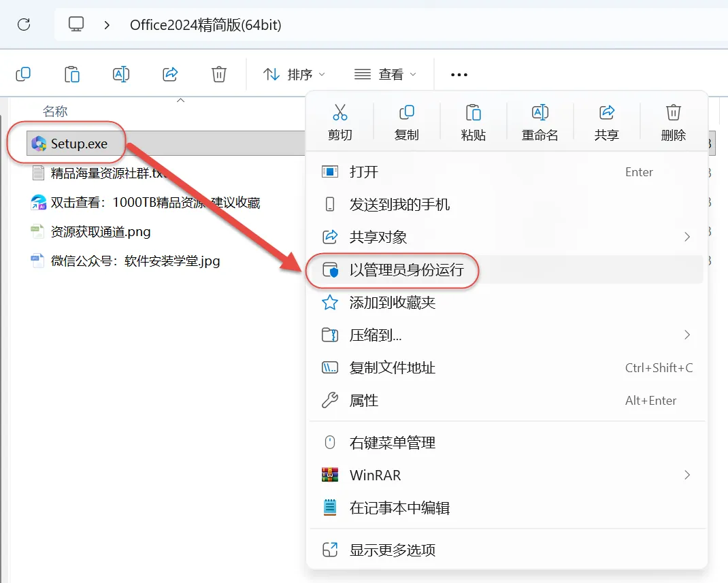
Task: Open the 排序 sort dropdown
Action: 294,74
